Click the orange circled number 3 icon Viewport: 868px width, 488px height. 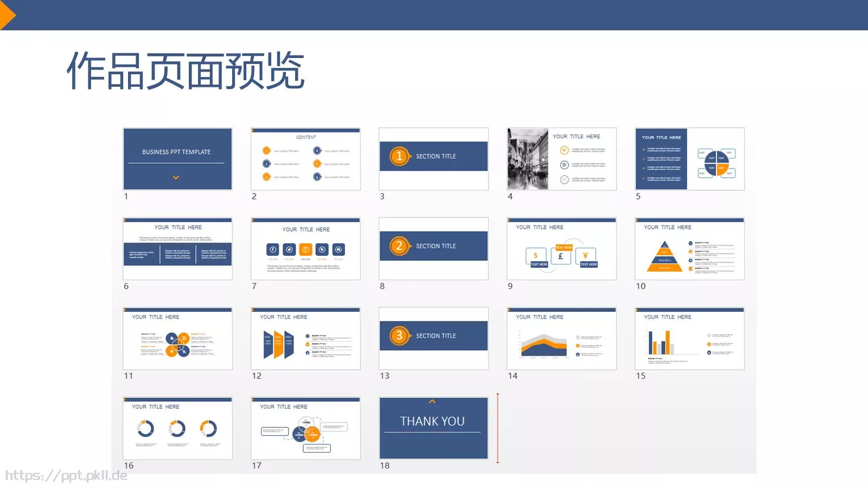point(399,336)
